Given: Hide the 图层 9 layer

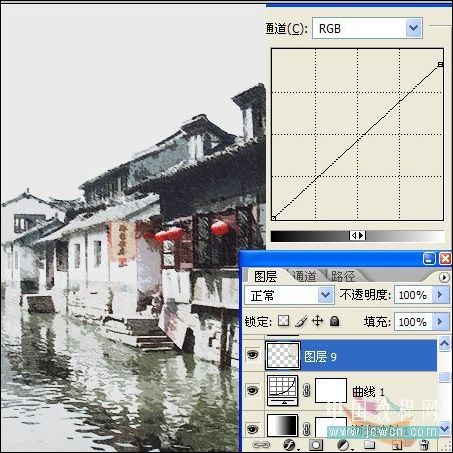Looking at the screenshot, I should pos(252,355).
